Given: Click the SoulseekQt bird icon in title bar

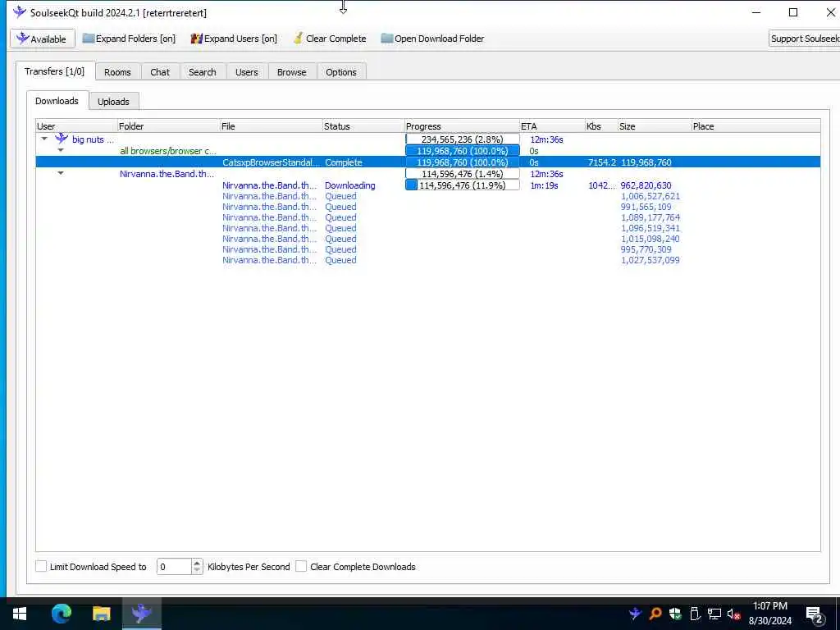Looking at the screenshot, I should tap(20, 11).
